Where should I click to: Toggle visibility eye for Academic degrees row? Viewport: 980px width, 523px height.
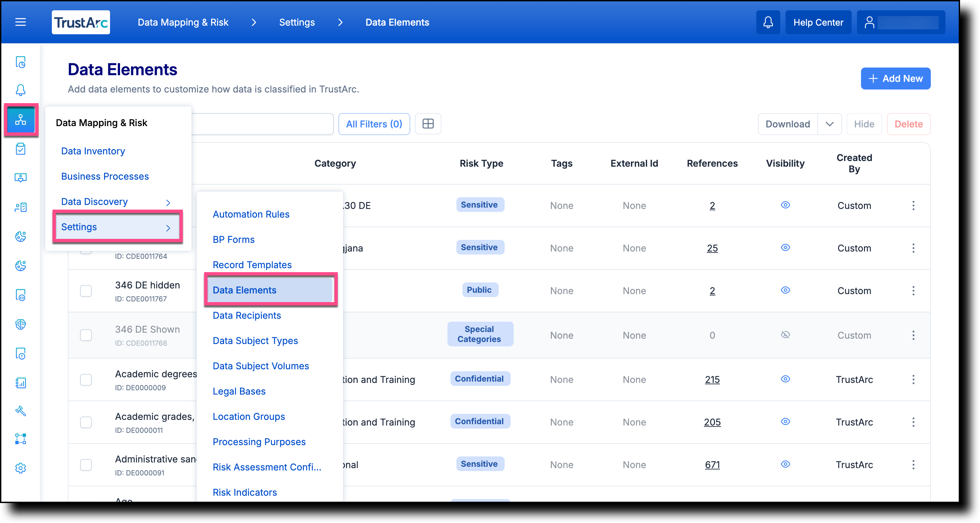[785, 379]
